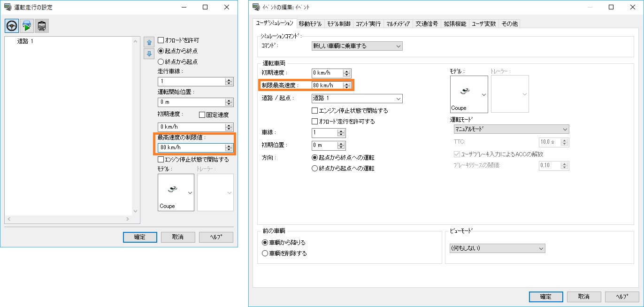Viewport: 644px width, 307px height.
Task: Click the driving settings window title icon
Action: tap(8, 7)
